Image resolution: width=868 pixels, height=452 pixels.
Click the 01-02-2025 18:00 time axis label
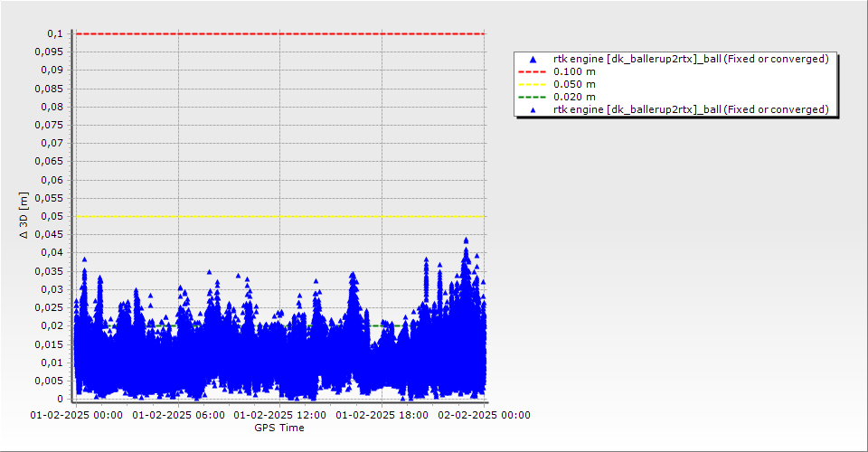point(382,416)
